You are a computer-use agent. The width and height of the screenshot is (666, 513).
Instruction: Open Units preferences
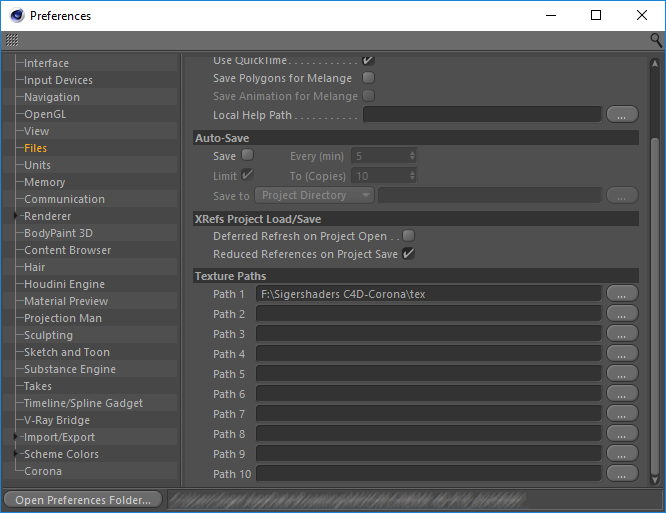click(x=37, y=165)
